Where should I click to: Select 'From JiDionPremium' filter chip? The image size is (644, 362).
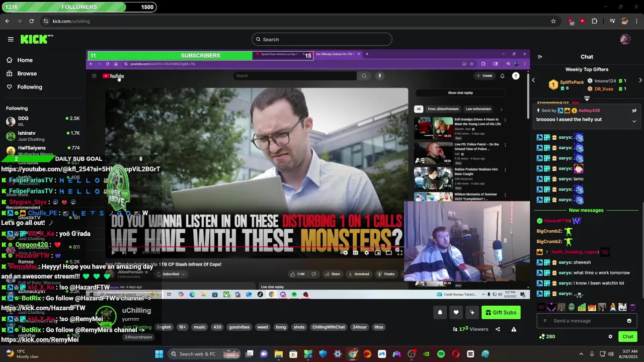(443, 109)
